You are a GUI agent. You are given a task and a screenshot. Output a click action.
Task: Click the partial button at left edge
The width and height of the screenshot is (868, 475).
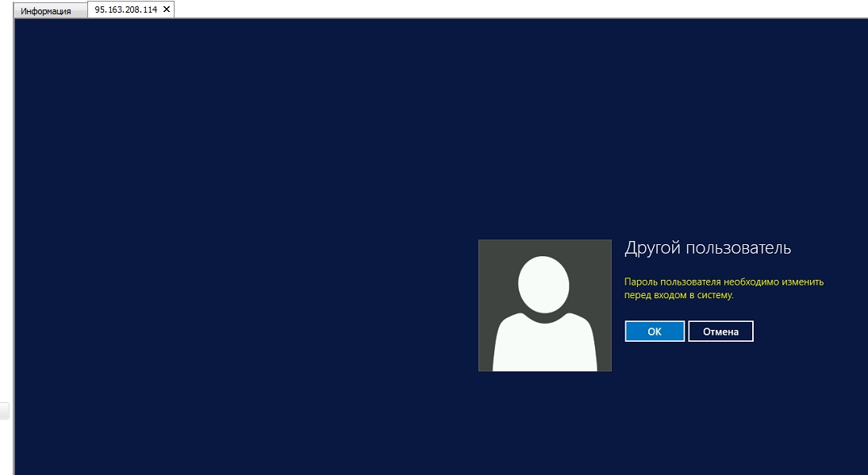(4, 410)
